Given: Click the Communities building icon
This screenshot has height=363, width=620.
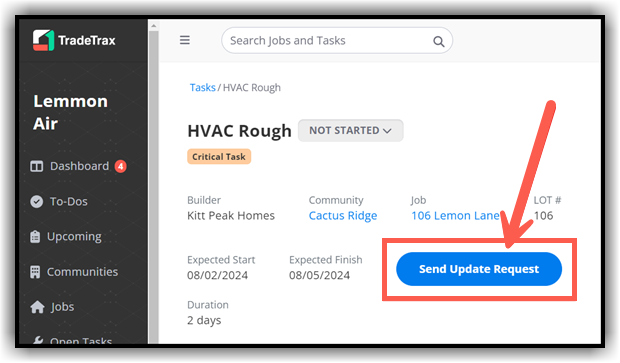Looking at the screenshot, I should 35,272.
